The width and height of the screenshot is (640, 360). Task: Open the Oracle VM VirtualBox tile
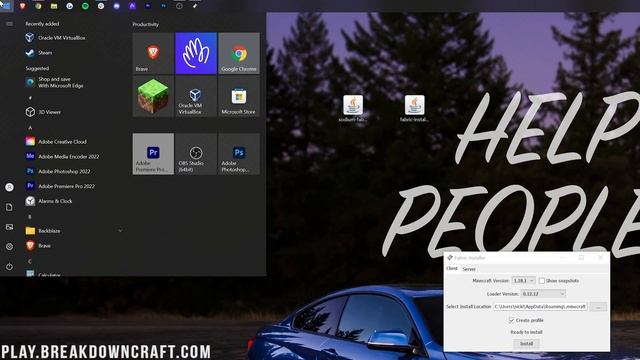click(x=196, y=96)
